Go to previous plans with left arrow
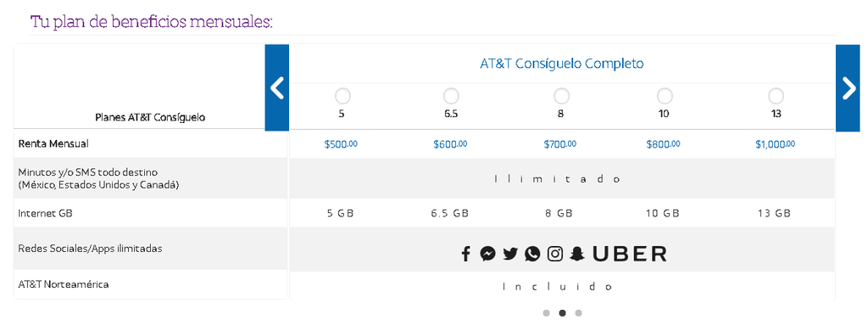The height and width of the screenshot is (331, 868). tap(277, 87)
